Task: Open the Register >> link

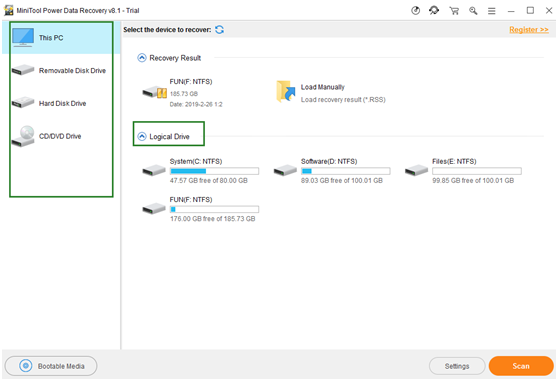Action: click(x=529, y=30)
